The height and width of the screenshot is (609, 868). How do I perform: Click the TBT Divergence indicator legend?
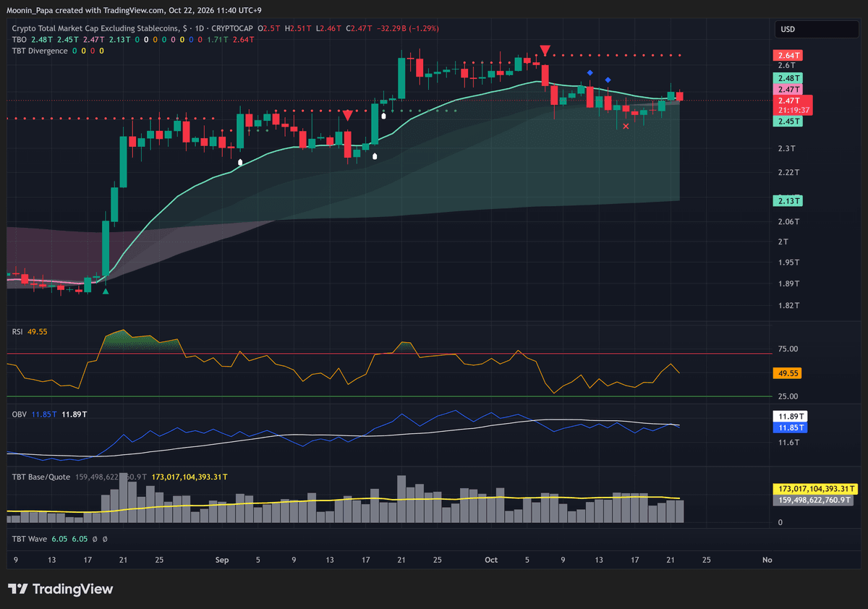click(40, 51)
